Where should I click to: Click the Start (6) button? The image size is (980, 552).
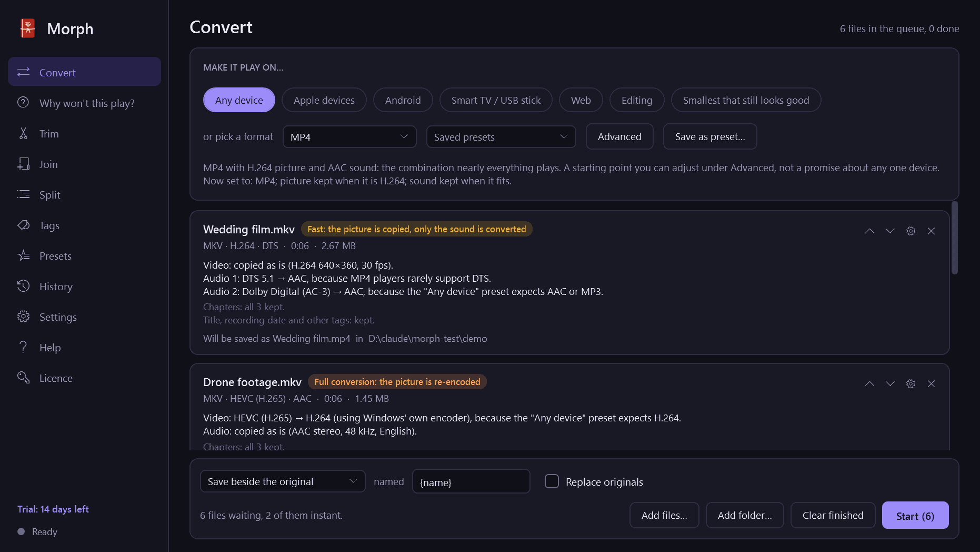[x=915, y=516]
